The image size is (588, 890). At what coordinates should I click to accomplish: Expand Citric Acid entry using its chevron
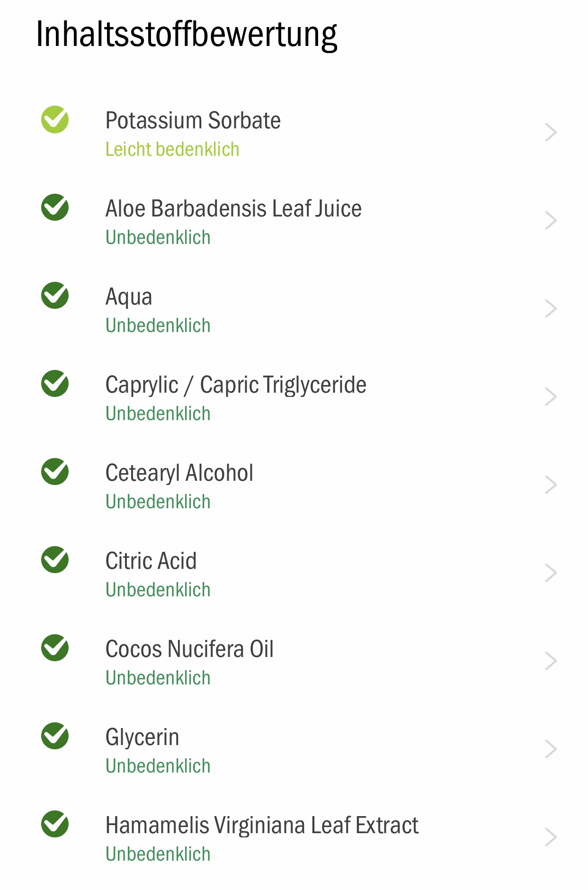point(551,573)
